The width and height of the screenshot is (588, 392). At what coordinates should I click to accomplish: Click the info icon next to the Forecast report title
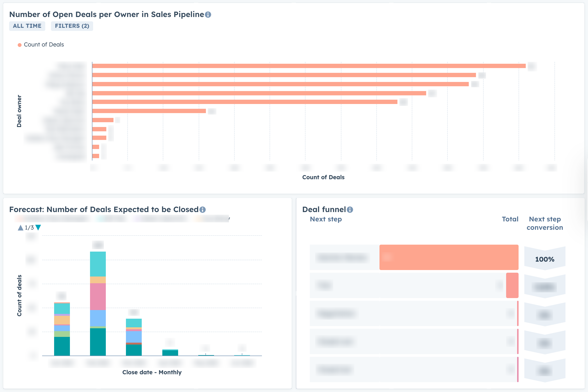(202, 209)
